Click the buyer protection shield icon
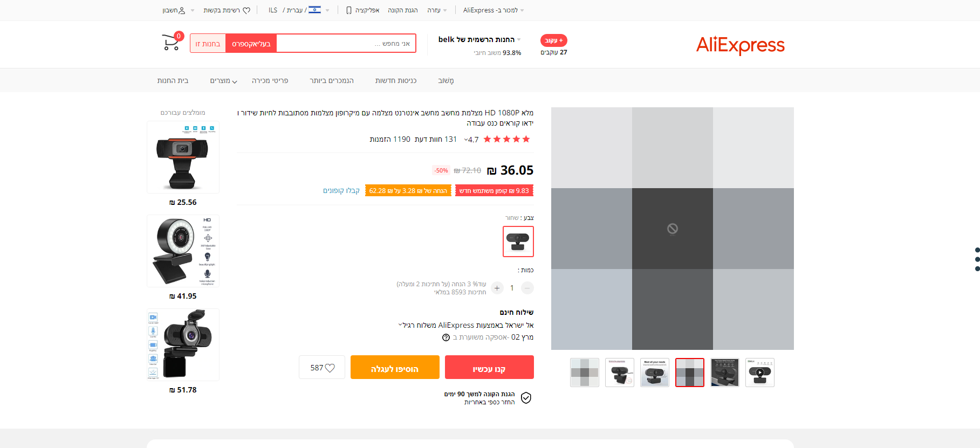This screenshot has height=448, width=980. coord(526,398)
